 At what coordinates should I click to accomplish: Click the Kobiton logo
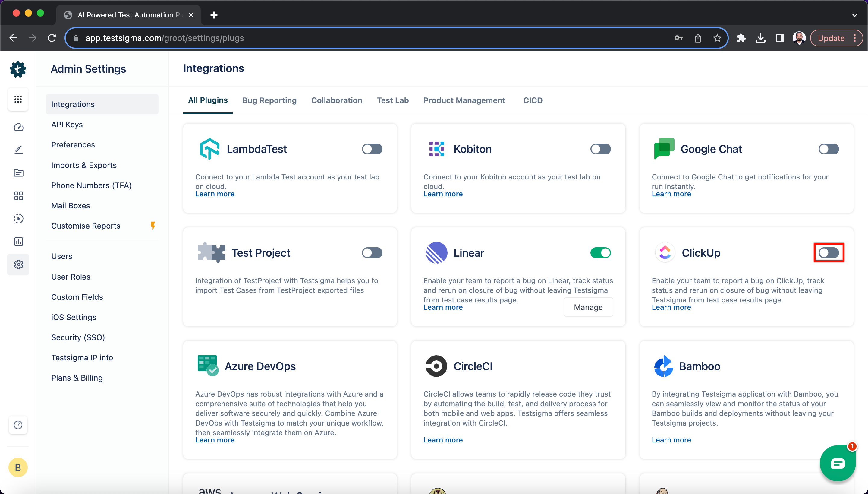coord(436,149)
